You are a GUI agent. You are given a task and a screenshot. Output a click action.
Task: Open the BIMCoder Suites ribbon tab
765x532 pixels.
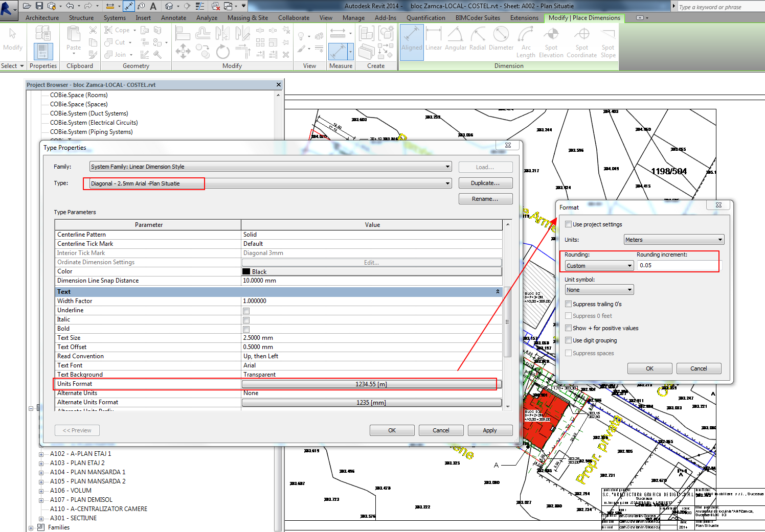pyautogui.click(x=478, y=18)
